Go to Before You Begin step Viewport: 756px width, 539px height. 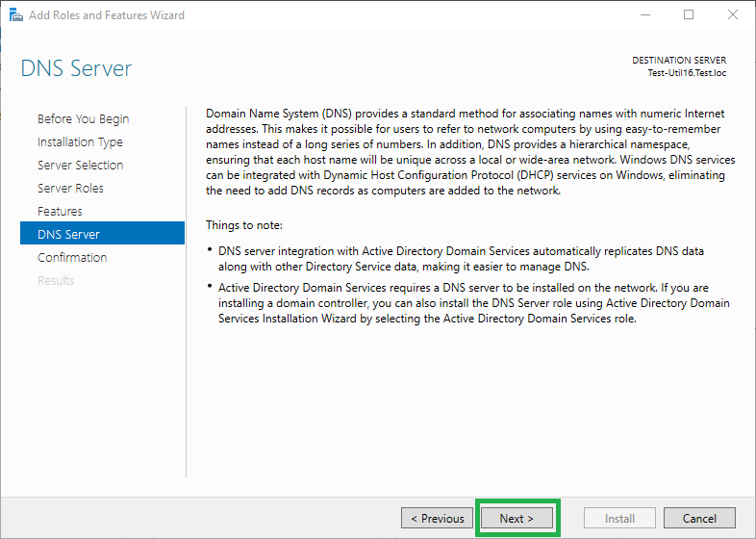tap(84, 118)
